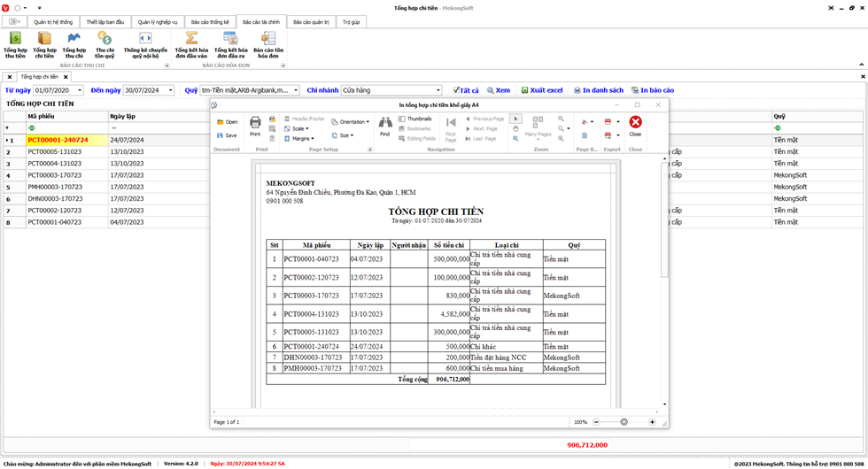Adjust the zoom slider handle in preview
Viewport: 868px width, 469px height.
(x=624, y=422)
